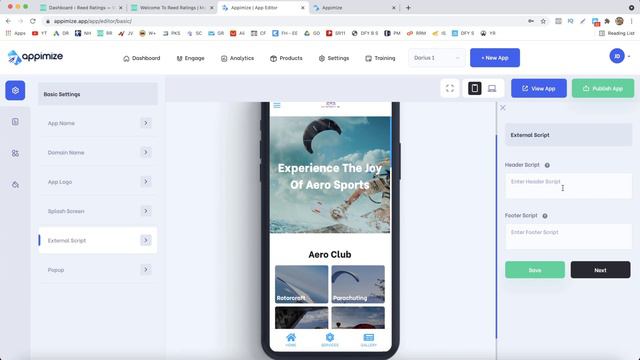Expand the Domain Name setting
This screenshot has width=640, height=360.
coord(146,152)
